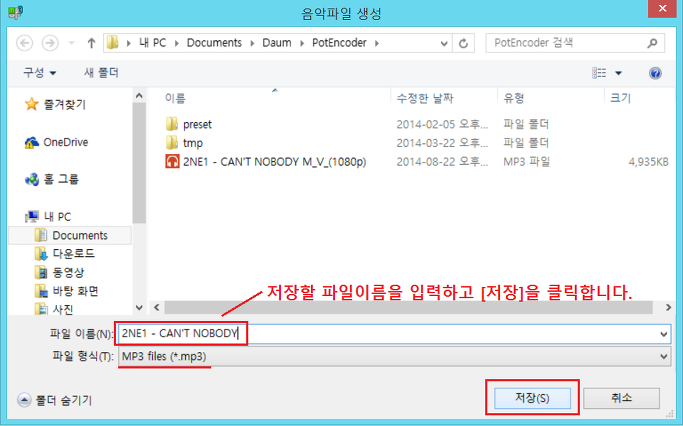Click the MP3 app icon in title bar
683x426 pixels.
[15, 12]
